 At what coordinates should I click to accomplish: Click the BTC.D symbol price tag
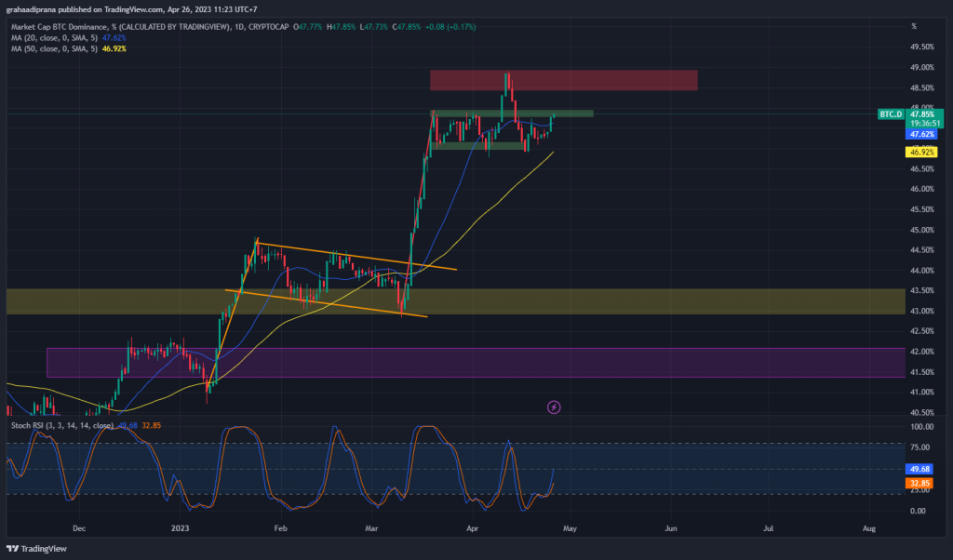[891, 114]
